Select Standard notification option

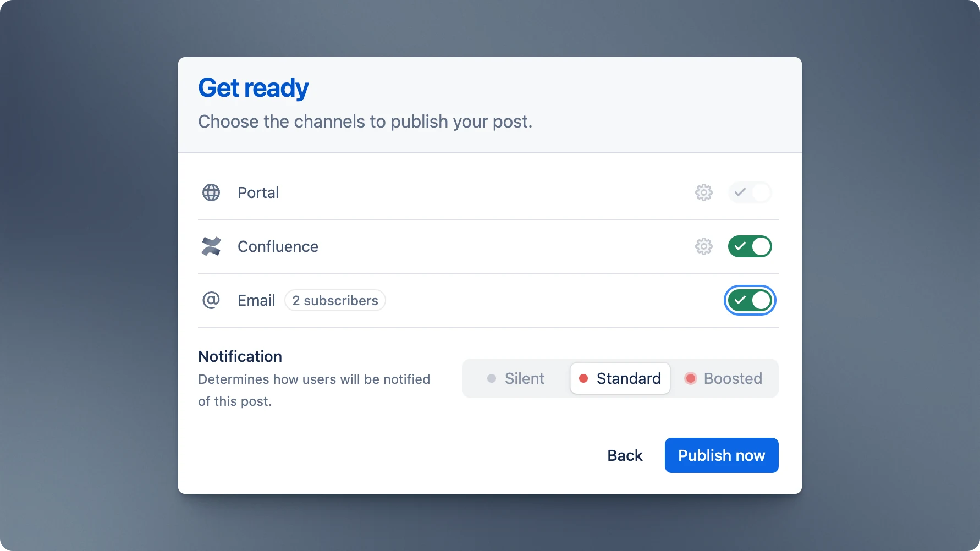(620, 378)
